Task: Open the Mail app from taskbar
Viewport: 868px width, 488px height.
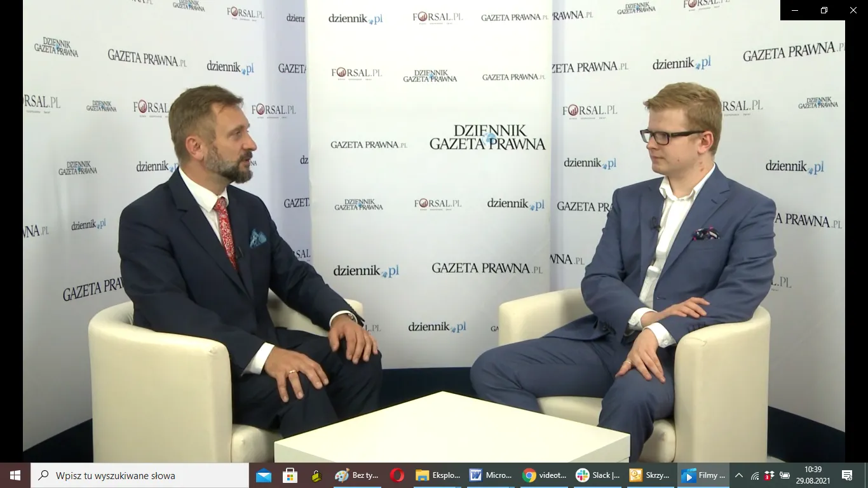Action: point(264,475)
